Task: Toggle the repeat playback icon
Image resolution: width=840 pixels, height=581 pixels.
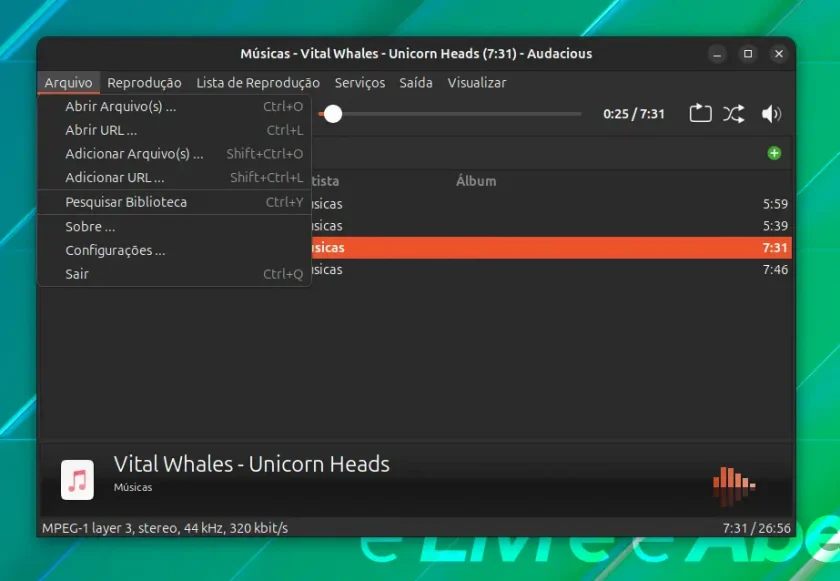Action: (700, 114)
